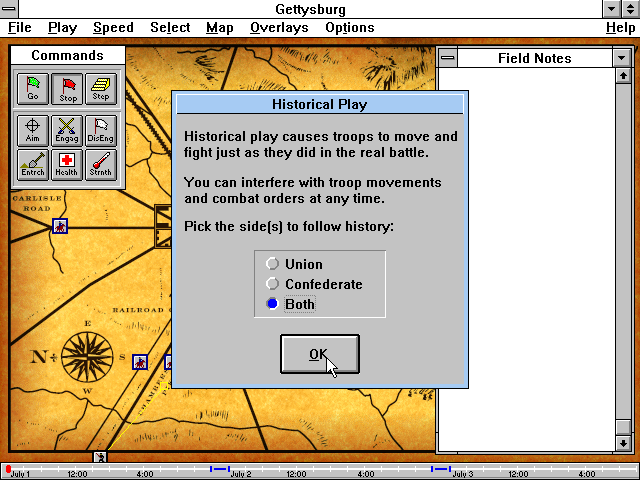The height and width of the screenshot is (480, 640).
Task: Minimize Field Notes with down arrow
Action: [x=622, y=58]
